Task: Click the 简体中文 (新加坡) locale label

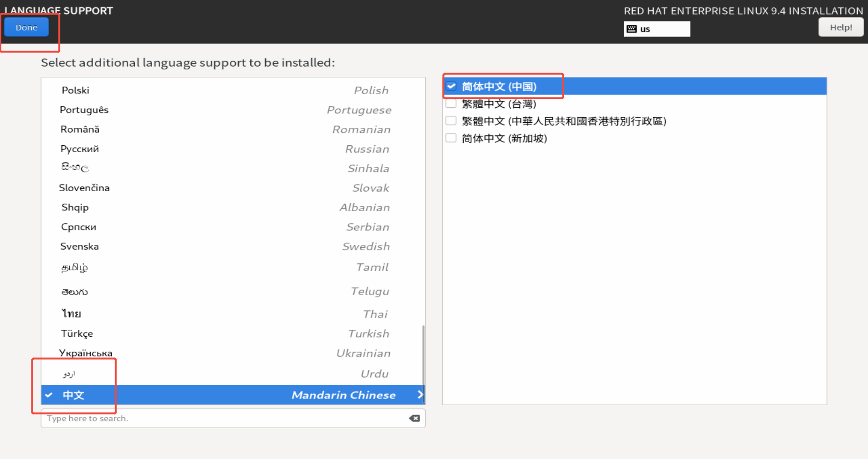Action: tap(504, 138)
